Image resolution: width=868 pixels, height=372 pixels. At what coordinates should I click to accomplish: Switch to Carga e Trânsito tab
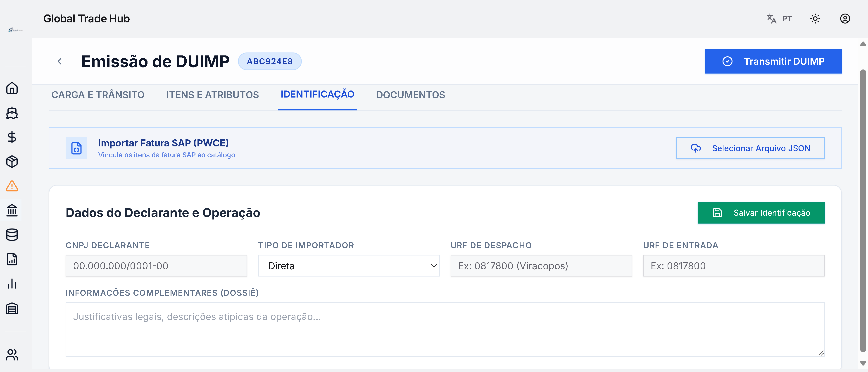tap(98, 95)
